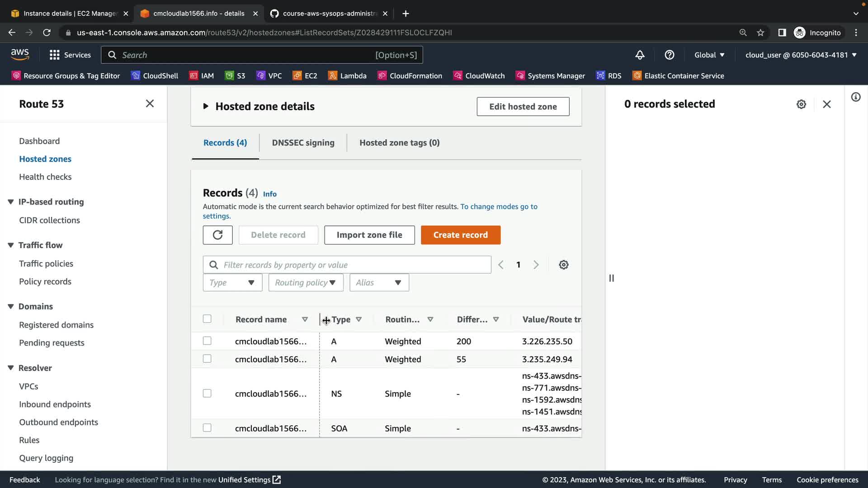The width and height of the screenshot is (868, 488).
Task: Open side panel settings gear icon
Action: point(801,104)
